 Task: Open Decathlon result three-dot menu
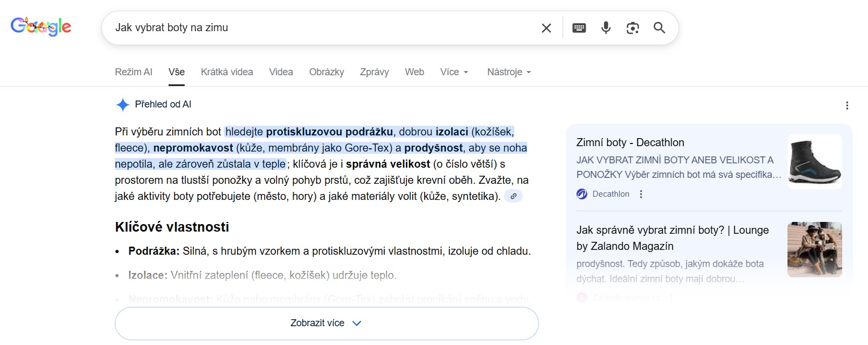641,194
